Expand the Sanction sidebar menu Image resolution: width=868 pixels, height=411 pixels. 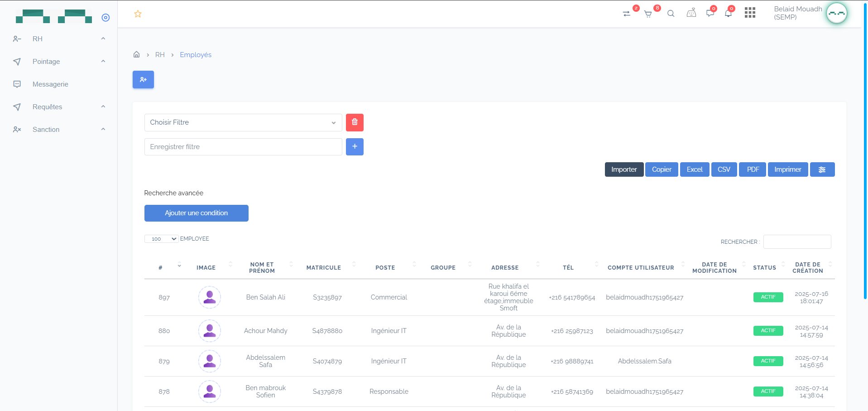click(x=59, y=130)
